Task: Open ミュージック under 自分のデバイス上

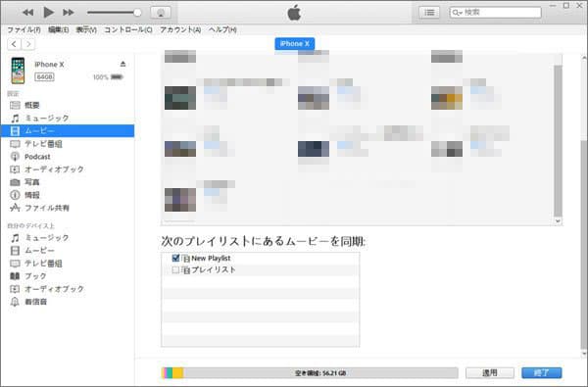Action: tap(68, 238)
